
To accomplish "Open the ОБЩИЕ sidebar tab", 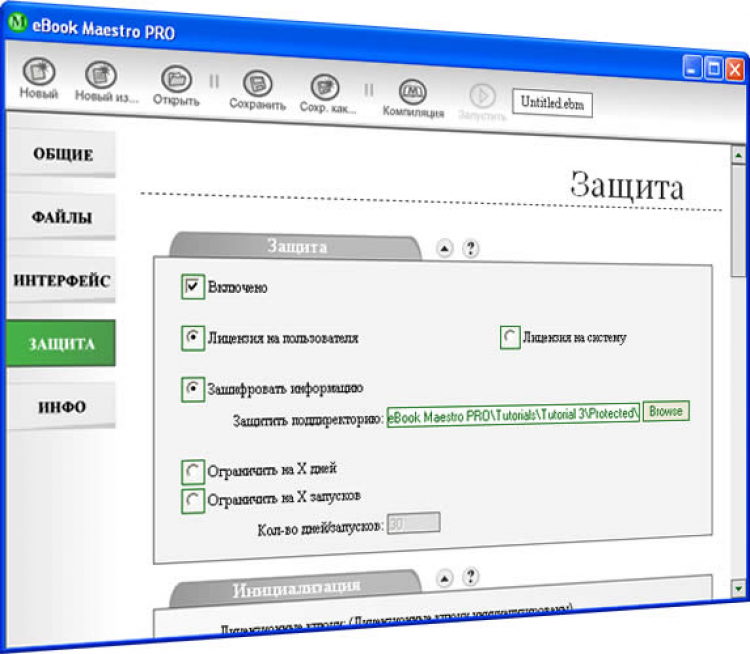I will click(62, 154).
